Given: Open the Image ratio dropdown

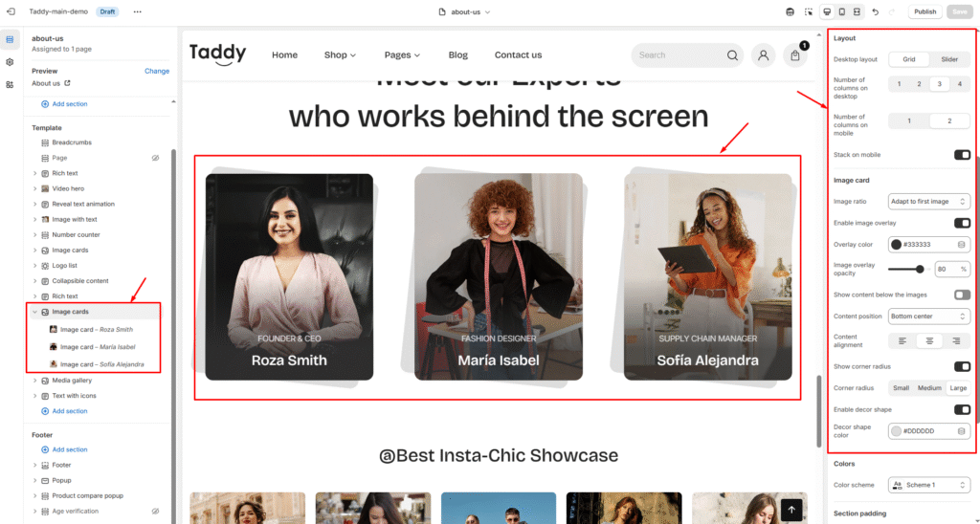Looking at the screenshot, I should click(928, 202).
